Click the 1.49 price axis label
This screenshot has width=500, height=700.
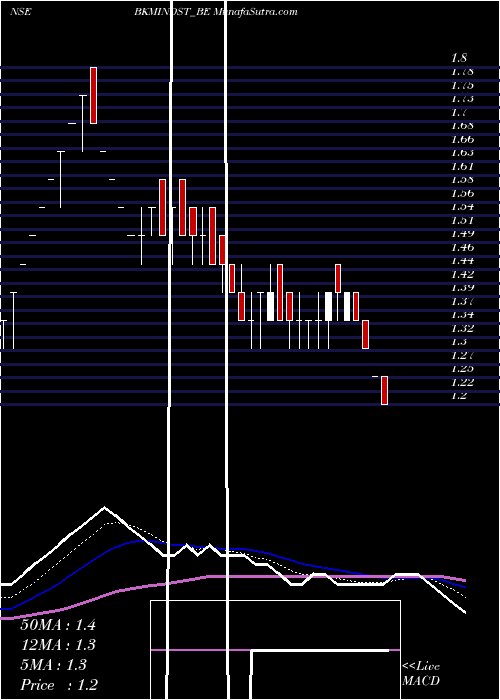(462, 233)
